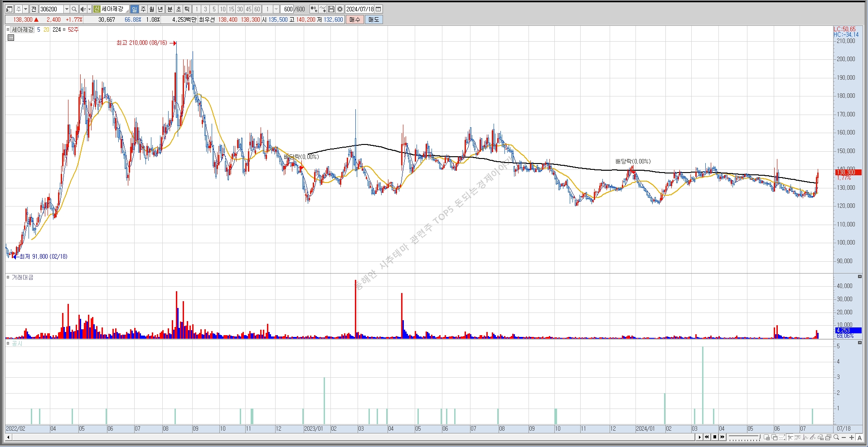Click the 매수 buy button

354,19
